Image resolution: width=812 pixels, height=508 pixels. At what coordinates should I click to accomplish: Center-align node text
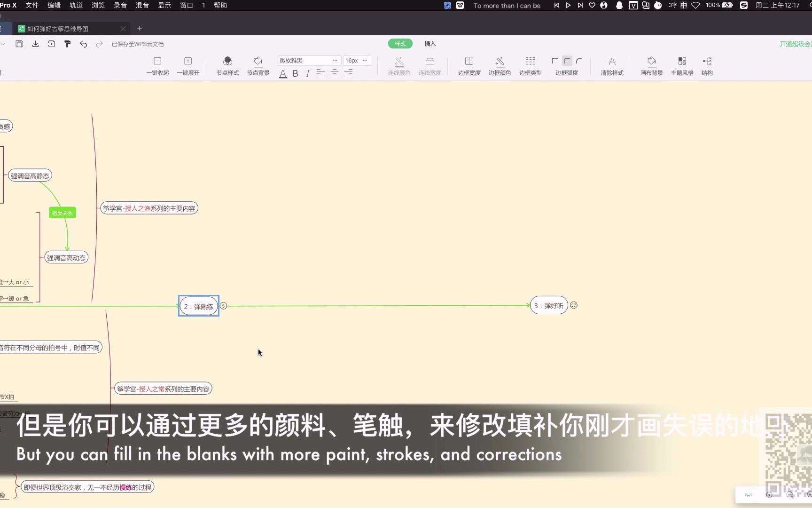coord(335,73)
